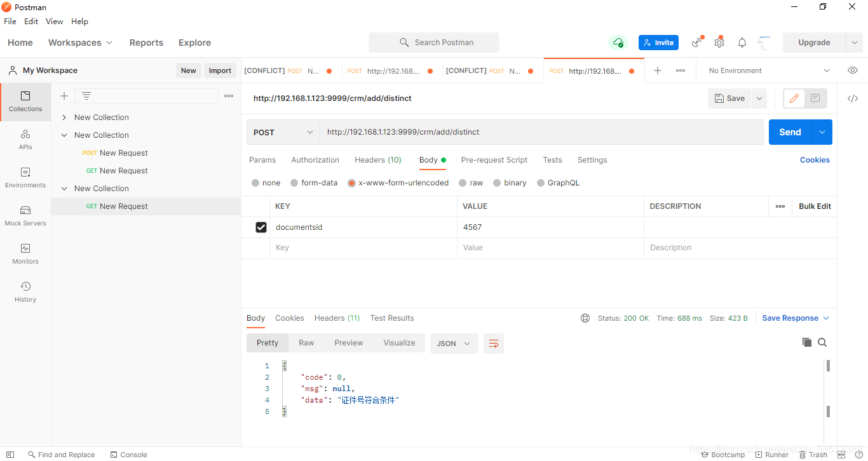Uncheck the documentsid parameter checkbox
868x461 pixels.
(x=261, y=227)
